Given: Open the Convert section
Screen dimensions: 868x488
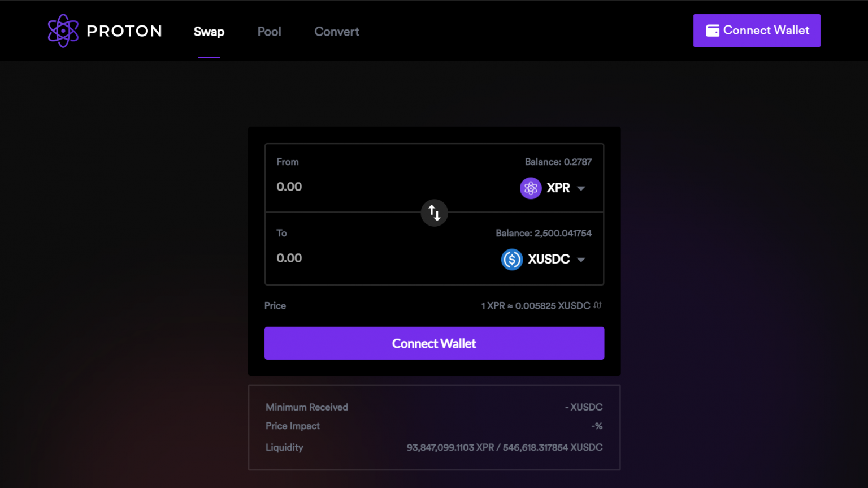Looking at the screenshot, I should click(336, 32).
